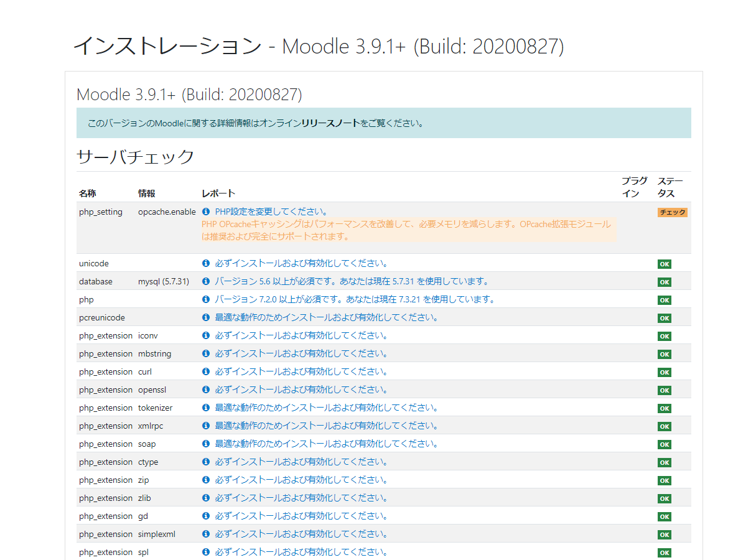Image resolution: width=756 pixels, height=560 pixels.
Task: Click info icon in unicode row
Action: tap(206, 263)
